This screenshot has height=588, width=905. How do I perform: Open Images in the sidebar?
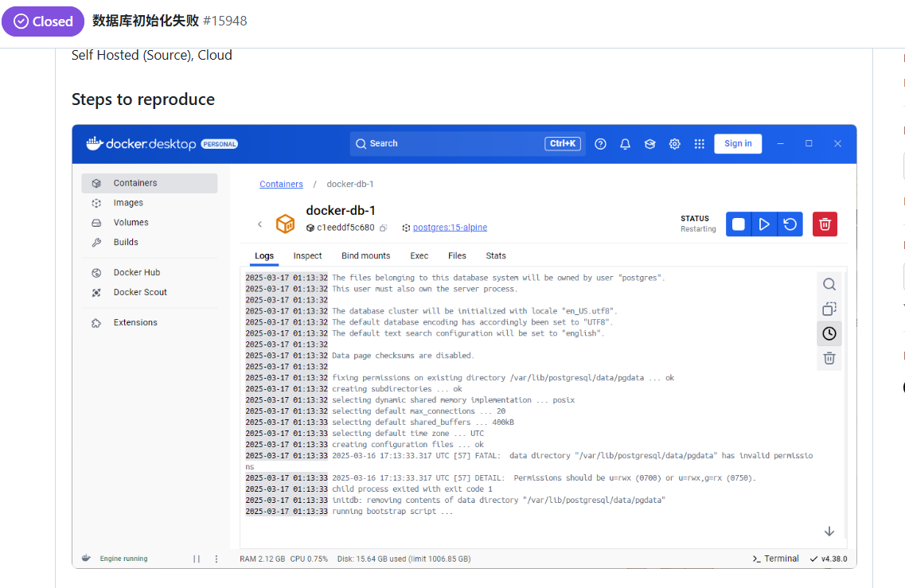pos(150,203)
